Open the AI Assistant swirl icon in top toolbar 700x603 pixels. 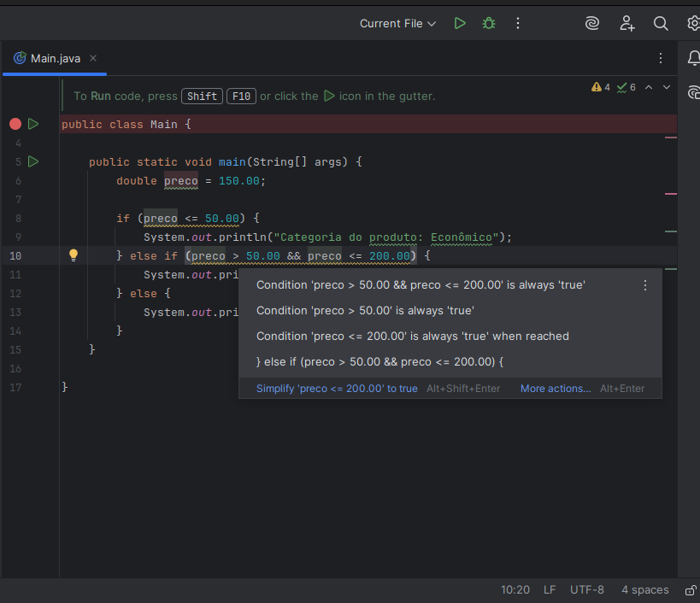pyautogui.click(x=592, y=23)
